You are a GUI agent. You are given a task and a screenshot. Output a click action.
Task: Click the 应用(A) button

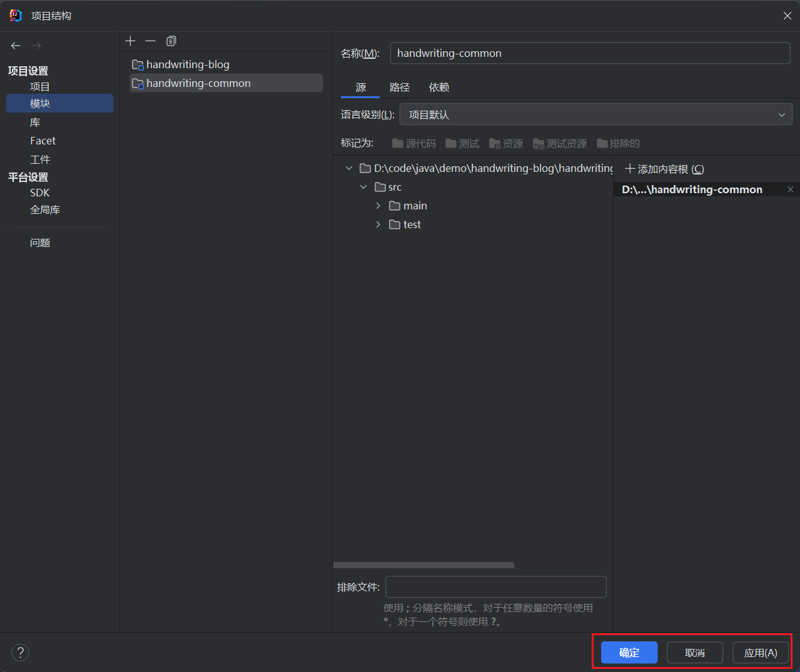tap(761, 653)
